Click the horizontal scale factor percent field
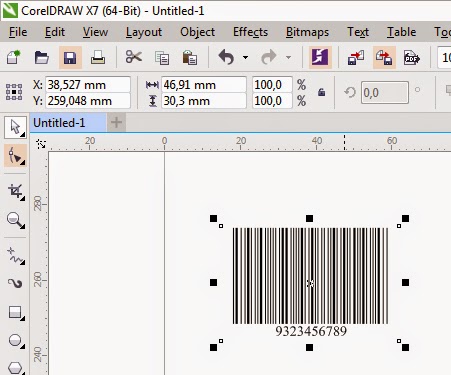Image resolution: width=451 pixels, height=375 pixels. pyautogui.click(x=272, y=85)
